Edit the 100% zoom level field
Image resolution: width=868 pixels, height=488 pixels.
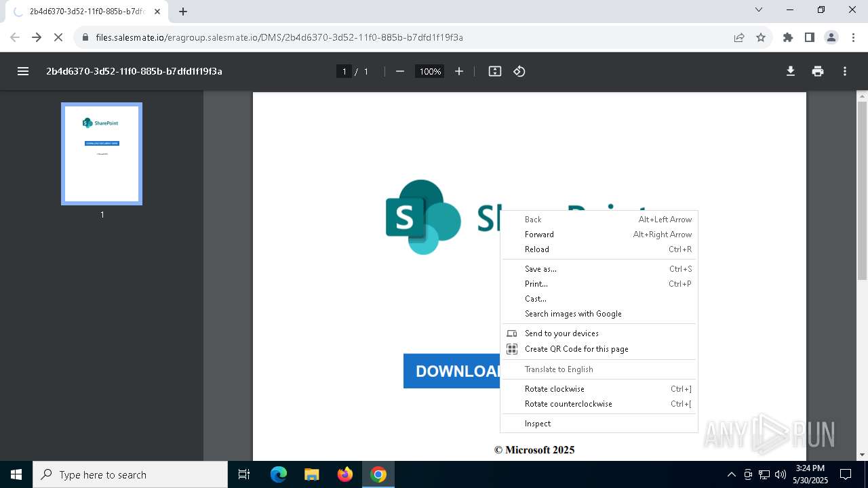(430, 71)
